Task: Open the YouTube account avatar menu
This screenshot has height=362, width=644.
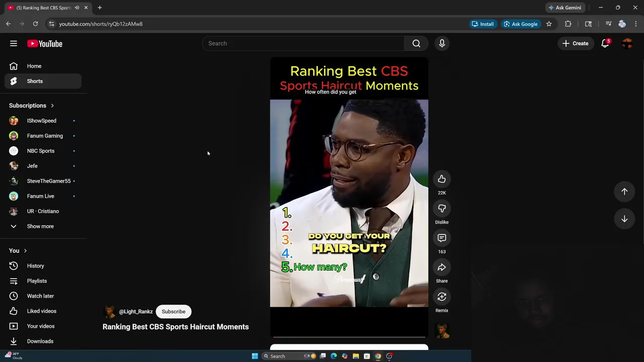Action: [x=627, y=43]
